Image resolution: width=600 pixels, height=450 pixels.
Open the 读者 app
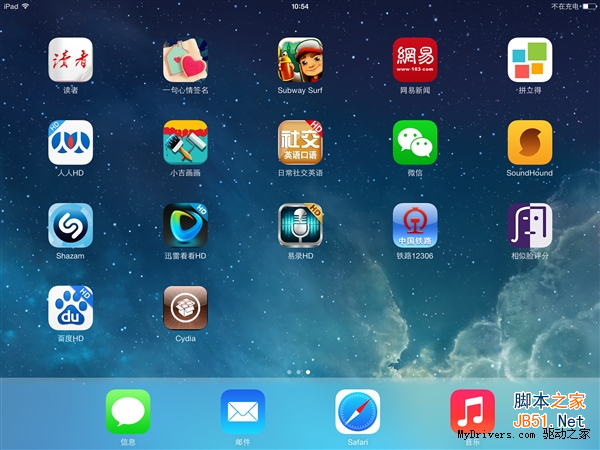pyautogui.click(x=70, y=60)
